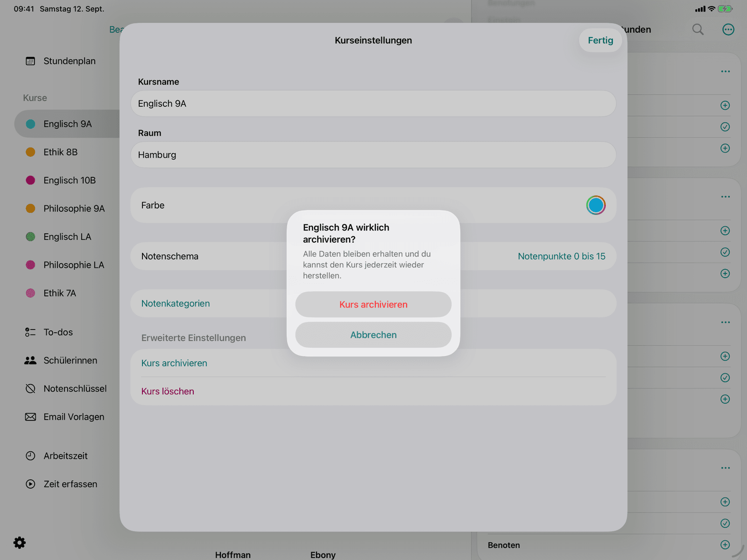This screenshot has height=560, width=747.
Task: Open Notenschlüssel in sidebar
Action: tap(75, 389)
